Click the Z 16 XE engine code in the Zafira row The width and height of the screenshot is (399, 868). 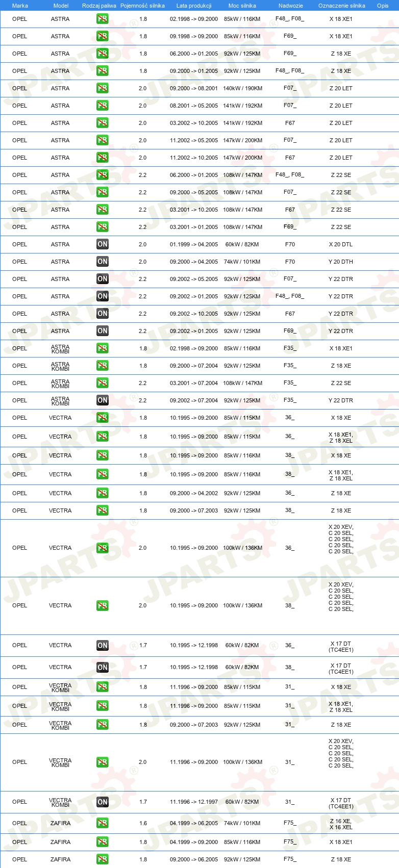tap(341, 821)
